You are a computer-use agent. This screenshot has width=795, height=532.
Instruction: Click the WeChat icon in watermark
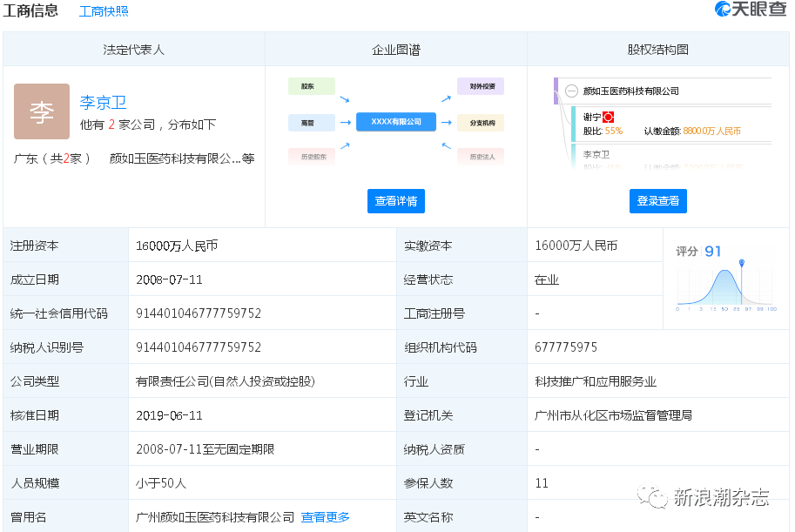click(652, 497)
